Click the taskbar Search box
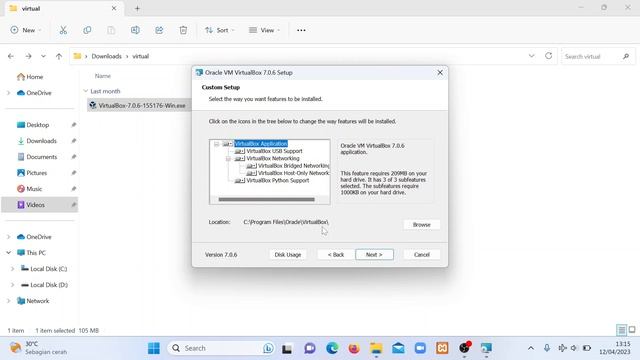Viewport: 640px width, 360px height. tap(222, 348)
